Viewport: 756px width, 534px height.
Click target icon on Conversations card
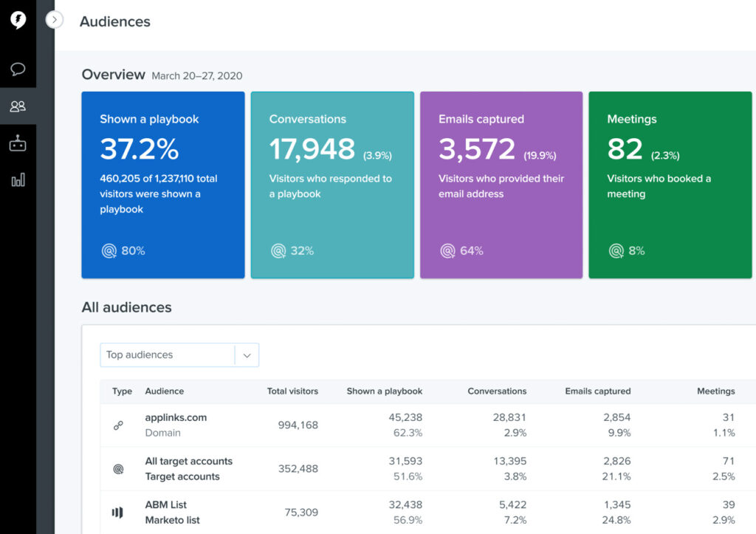(x=278, y=251)
